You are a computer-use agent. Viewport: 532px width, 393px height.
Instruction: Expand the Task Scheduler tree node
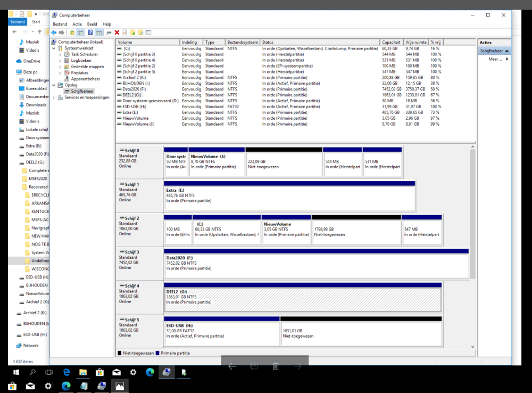coord(60,54)
